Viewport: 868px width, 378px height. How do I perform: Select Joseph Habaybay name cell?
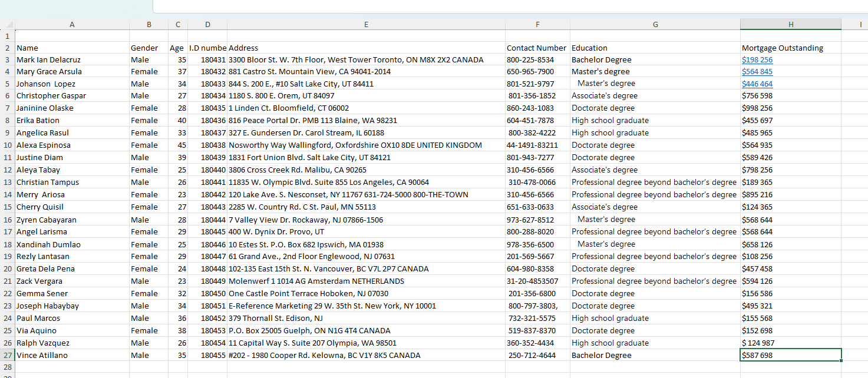(72, 306)
